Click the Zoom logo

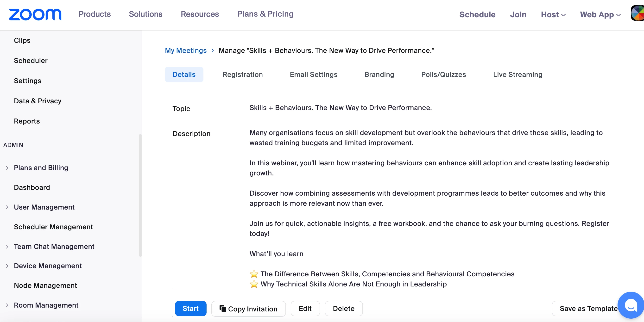[35, 14]
